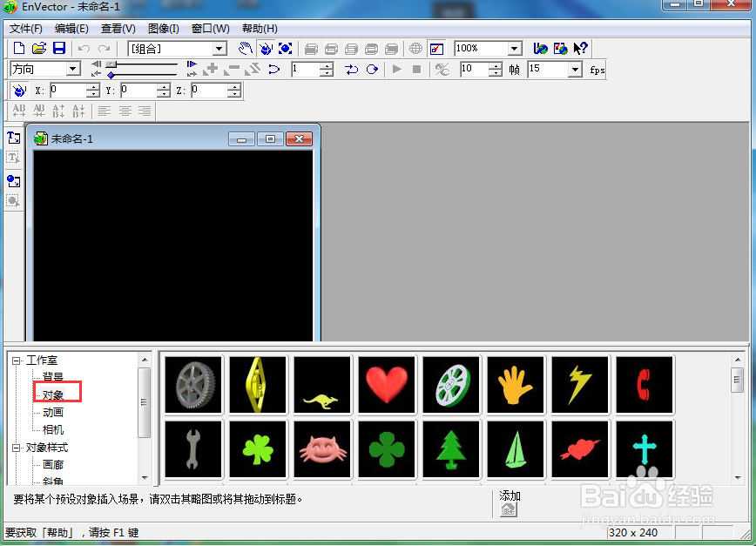This screenshot has height=546, width=756.
Task: Click the edit text tool in the left sidebar
Action: tap(14, 158)
